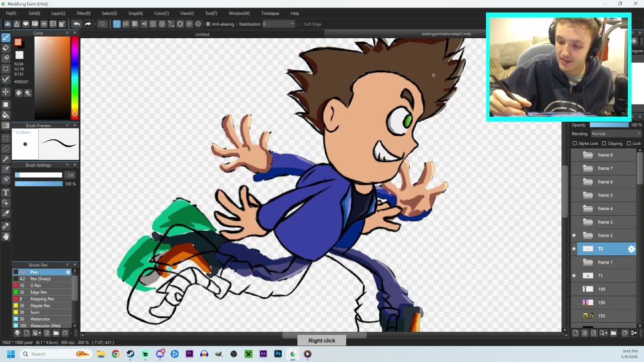Open the Pen brush settings gear

click(x=68, y=272)
